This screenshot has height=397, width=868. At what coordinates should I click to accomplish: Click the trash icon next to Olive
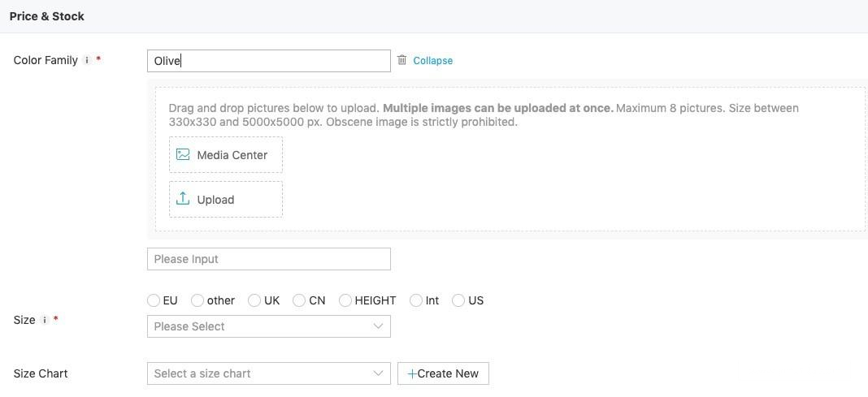(401, 60)
